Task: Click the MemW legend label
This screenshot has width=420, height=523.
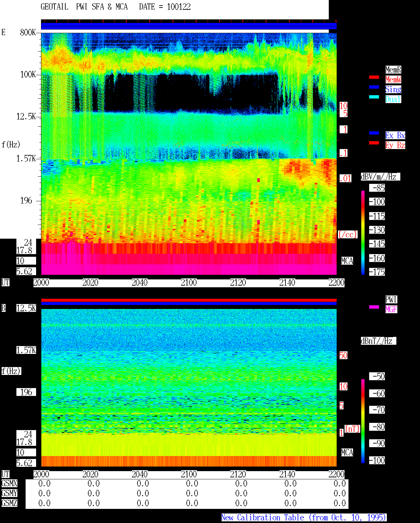Action: pos(393,79)
